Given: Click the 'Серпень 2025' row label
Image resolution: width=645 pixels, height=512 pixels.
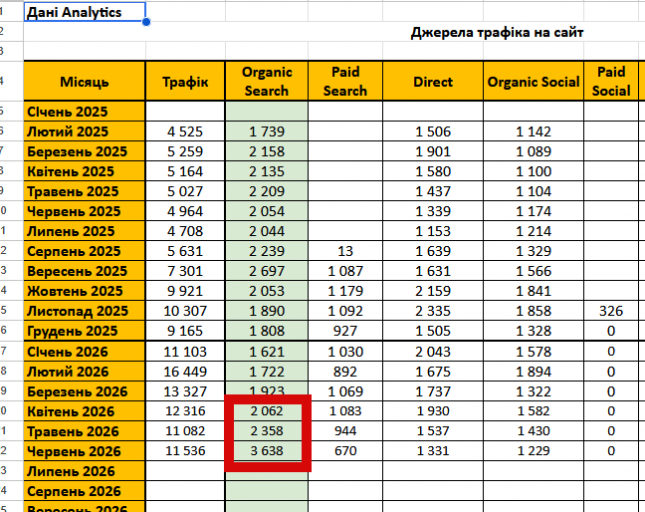Looking at the screenshot, I should (84, 251).
